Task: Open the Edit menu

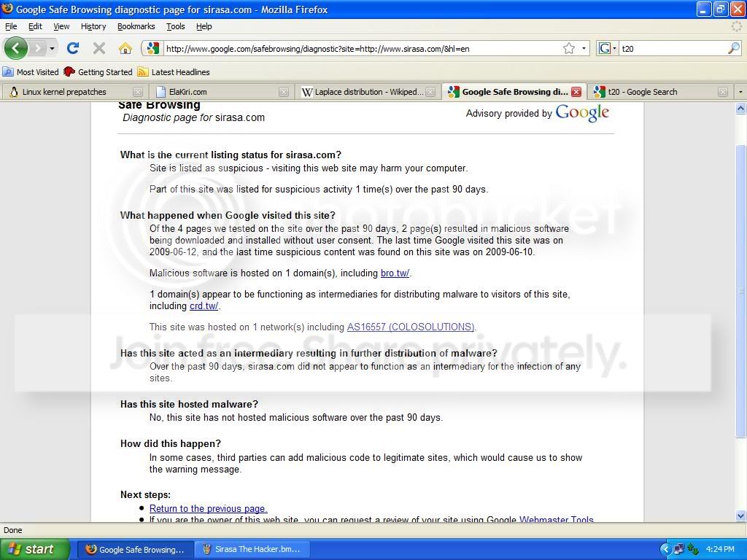Action: [x=35, y=26]
